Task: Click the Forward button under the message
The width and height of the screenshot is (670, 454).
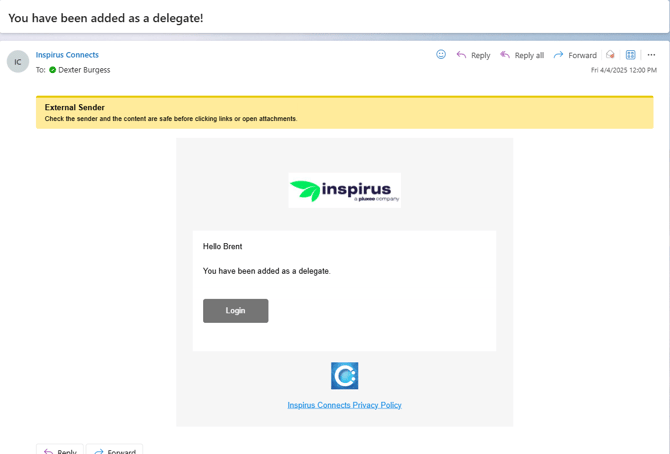Action: pos(115,450)
